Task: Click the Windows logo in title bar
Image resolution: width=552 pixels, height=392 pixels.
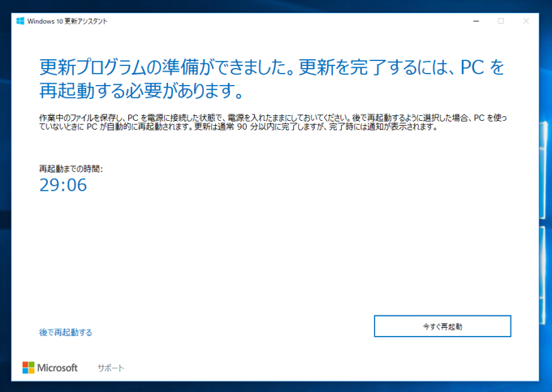Action: (20, 21)
